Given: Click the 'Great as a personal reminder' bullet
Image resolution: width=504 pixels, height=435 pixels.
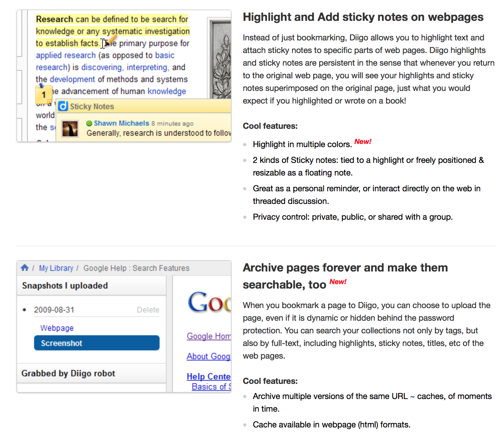Looking at the screenshot, I should click(366, 195).
